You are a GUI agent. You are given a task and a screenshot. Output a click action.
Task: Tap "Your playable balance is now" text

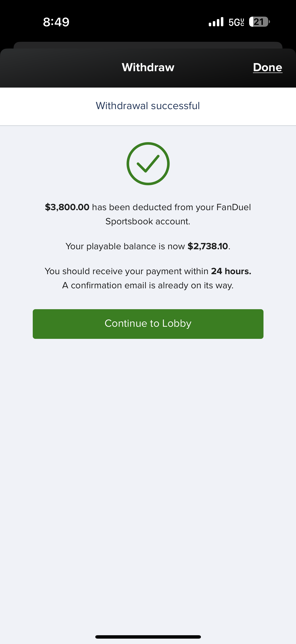click(125, 246)
